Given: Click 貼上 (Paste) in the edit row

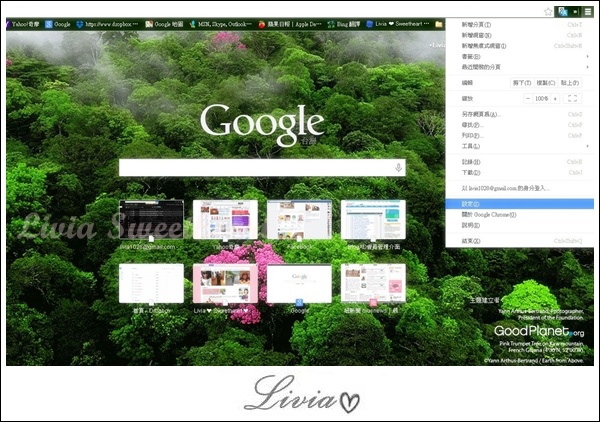Looking at the screenshot, I should (x=570, y=83).
